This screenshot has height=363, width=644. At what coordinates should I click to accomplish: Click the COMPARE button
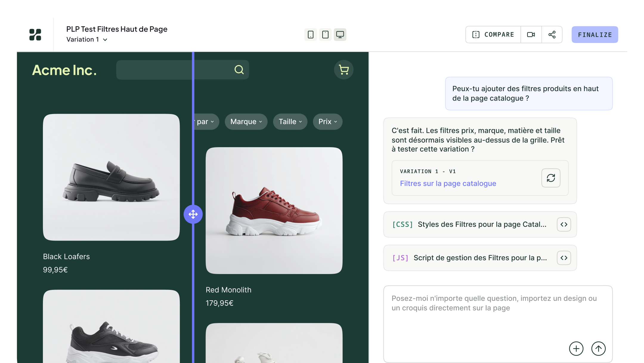[493, 35]
